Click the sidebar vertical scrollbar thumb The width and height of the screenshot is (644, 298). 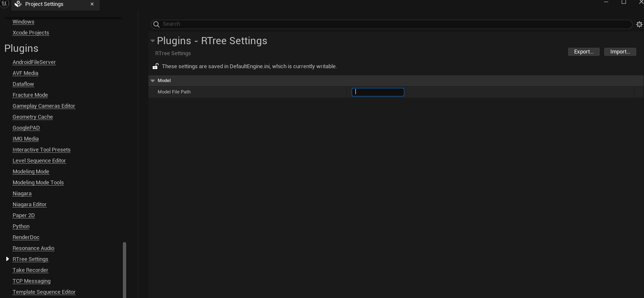coord(124,270)
